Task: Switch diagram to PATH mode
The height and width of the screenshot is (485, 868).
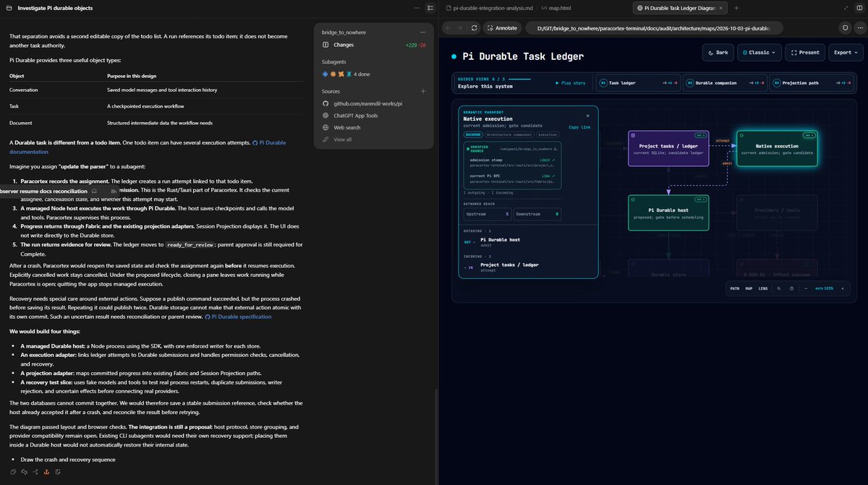Action: click(735, 288)
